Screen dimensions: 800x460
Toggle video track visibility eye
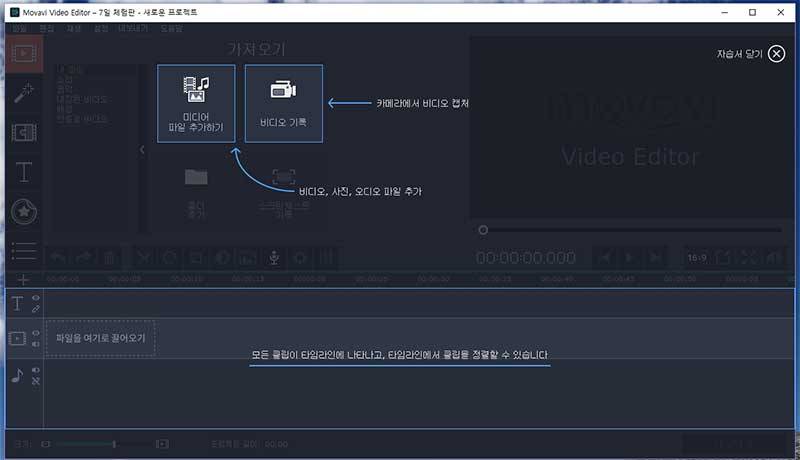(36, 333)
